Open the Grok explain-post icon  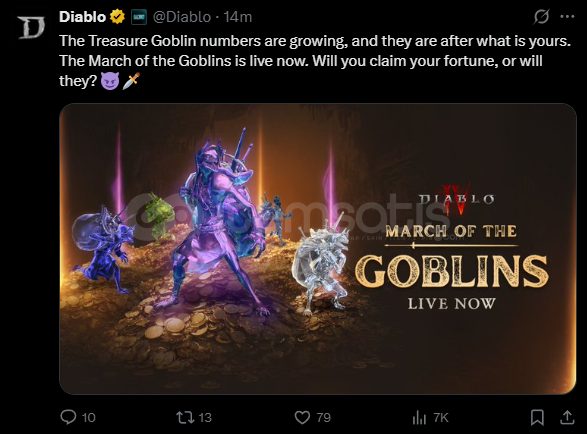pos(542,16)
